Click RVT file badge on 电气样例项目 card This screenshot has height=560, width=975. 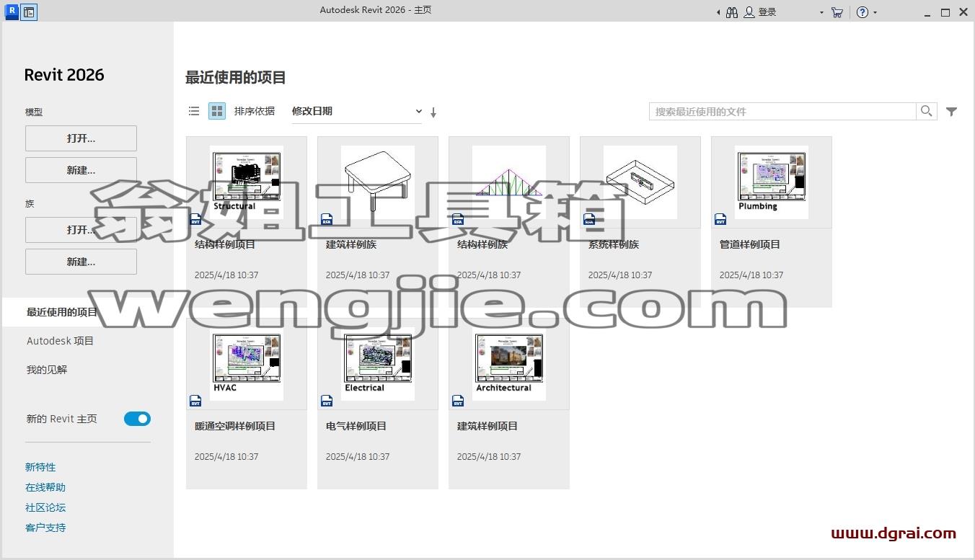[327, 401]
